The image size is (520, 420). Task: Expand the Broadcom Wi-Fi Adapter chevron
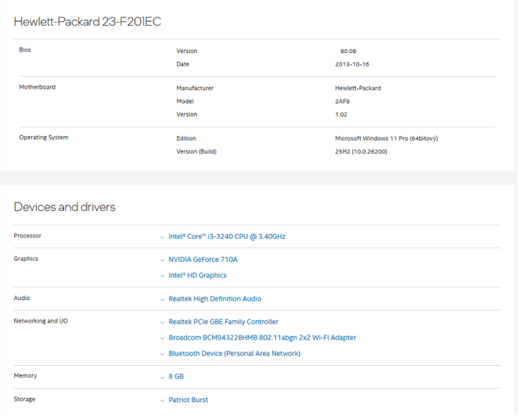click(x=162, y=338)
